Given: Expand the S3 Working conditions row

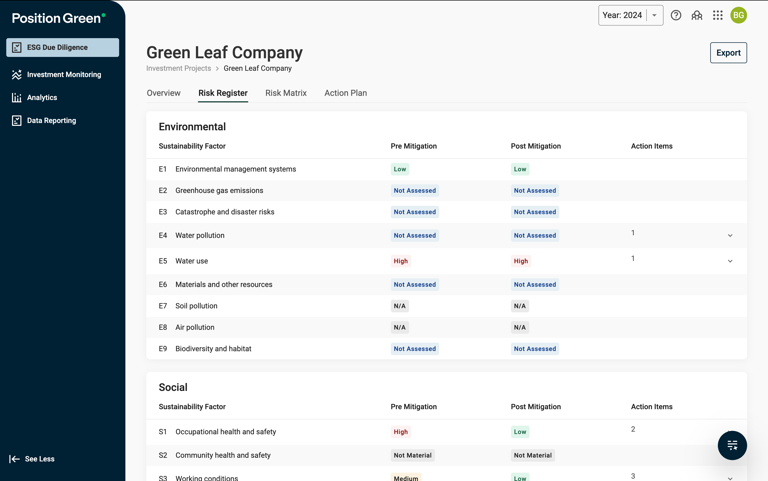Looking at the screenshot, I should pos(730,478).
